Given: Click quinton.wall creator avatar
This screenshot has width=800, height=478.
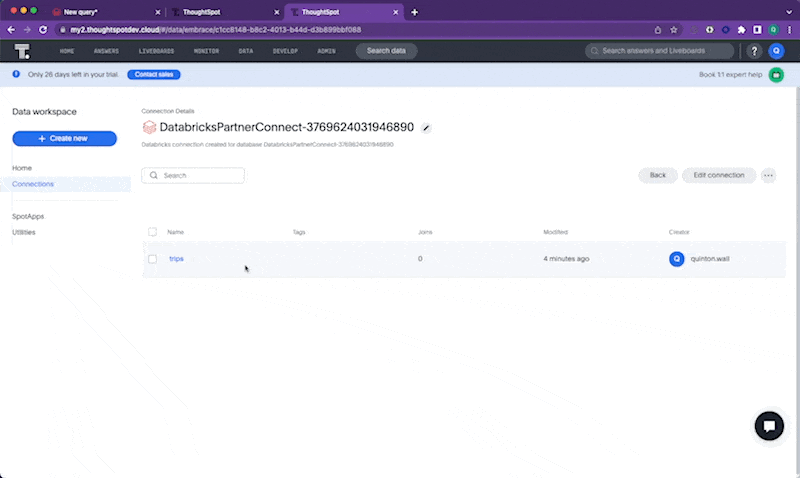Looking at the screenshot, I should click(x=677, y=259).
